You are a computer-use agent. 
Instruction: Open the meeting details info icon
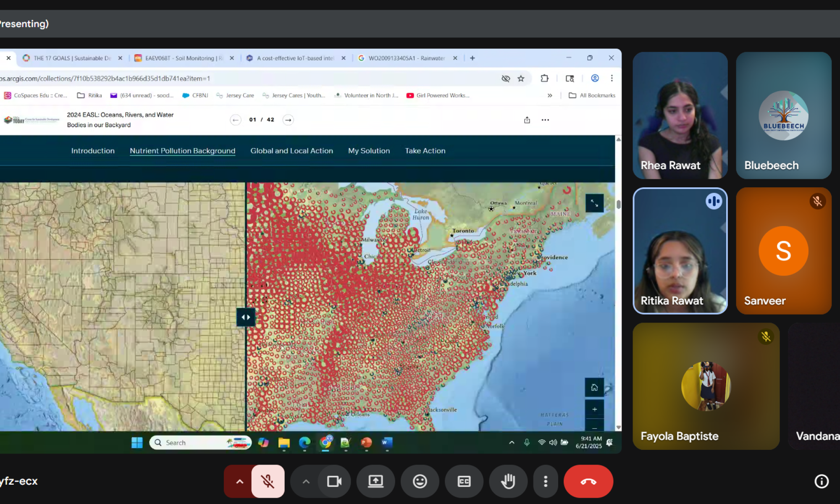(822, 481)
